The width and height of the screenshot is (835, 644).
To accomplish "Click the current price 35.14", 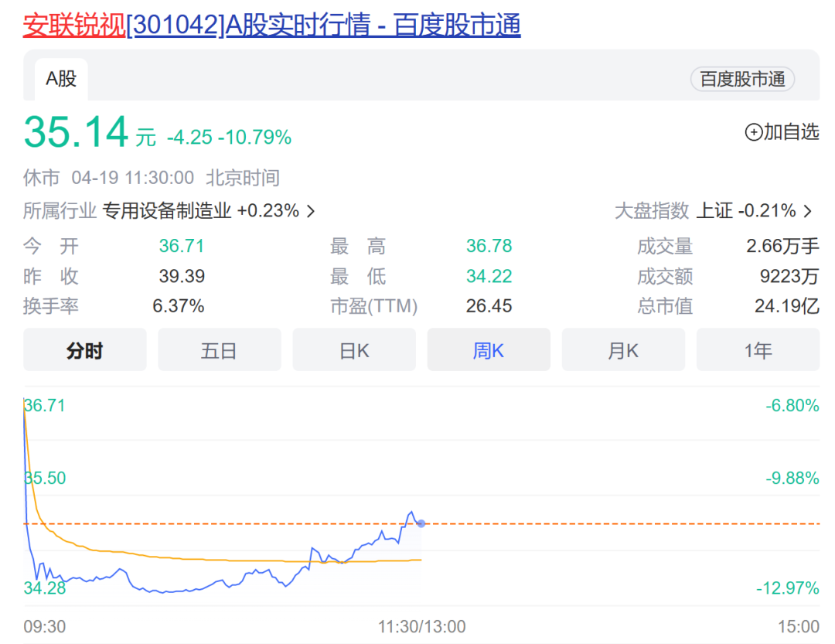I will (x=76, y=131).
